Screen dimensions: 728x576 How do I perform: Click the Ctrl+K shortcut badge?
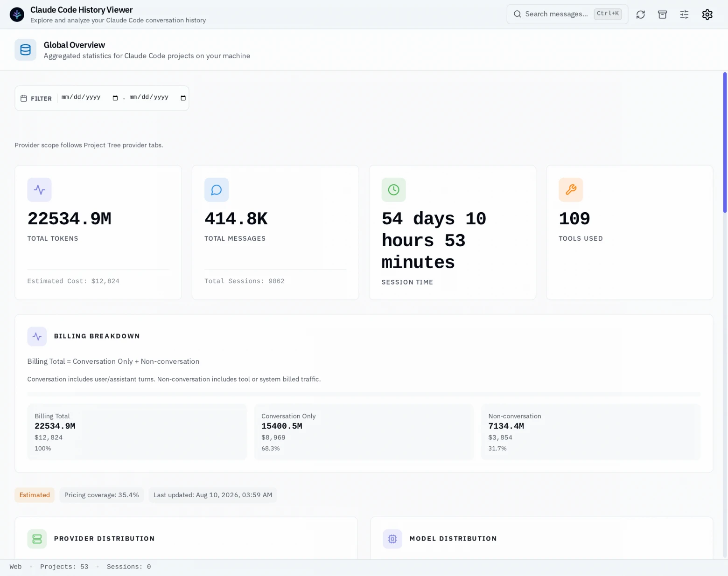point(608,14)
